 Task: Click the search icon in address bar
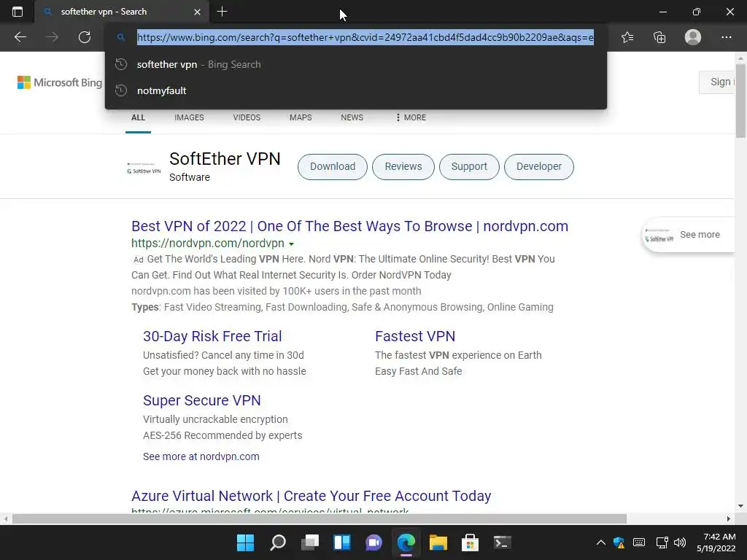(121, 37)
